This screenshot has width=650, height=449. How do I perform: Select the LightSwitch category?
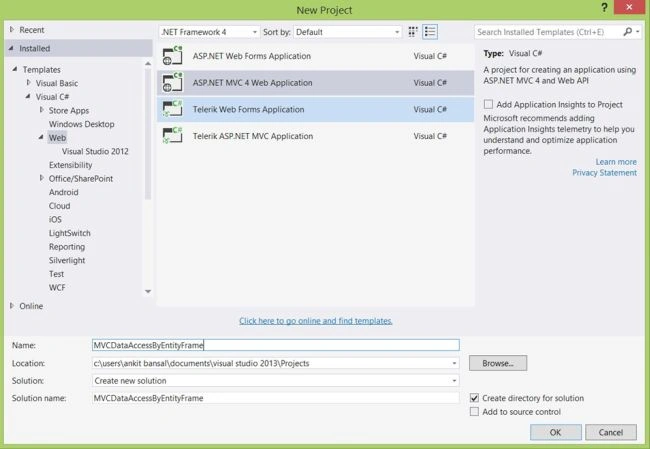pyautogui.click(x=69, y=233)
